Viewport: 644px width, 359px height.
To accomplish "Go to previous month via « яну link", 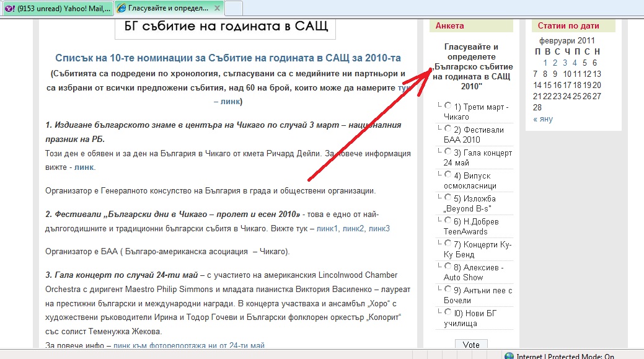I will [543, 119].
